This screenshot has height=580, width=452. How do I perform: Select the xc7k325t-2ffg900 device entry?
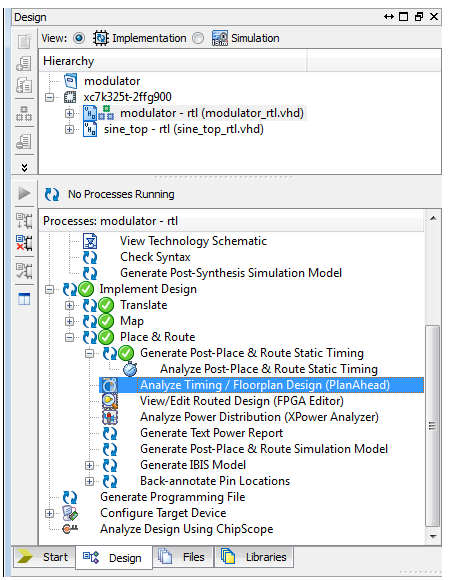coord(127,97)
